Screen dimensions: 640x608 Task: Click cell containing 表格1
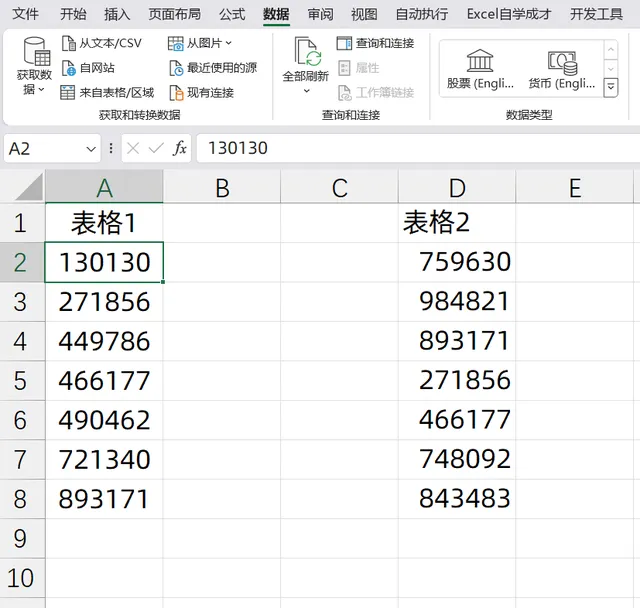point(104,223)
